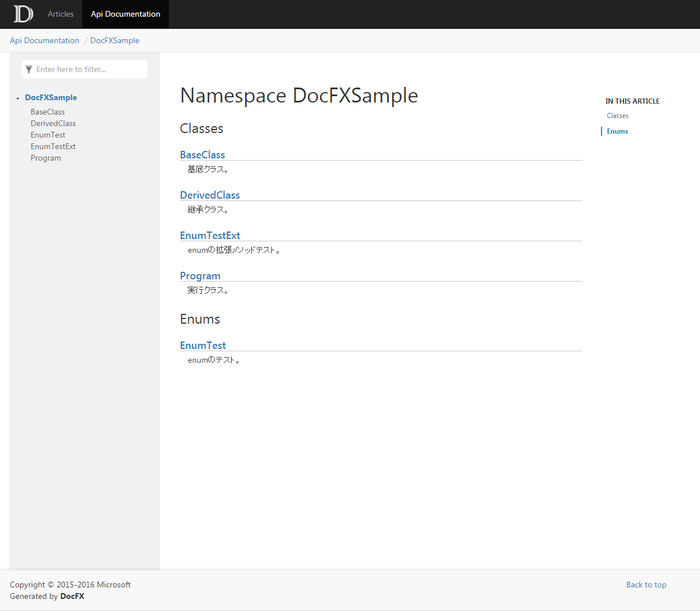Select DocFXSample in the sidebar tree
This screenshot has width=700, height=611.
pyautogui.click(x=51, y=97)
